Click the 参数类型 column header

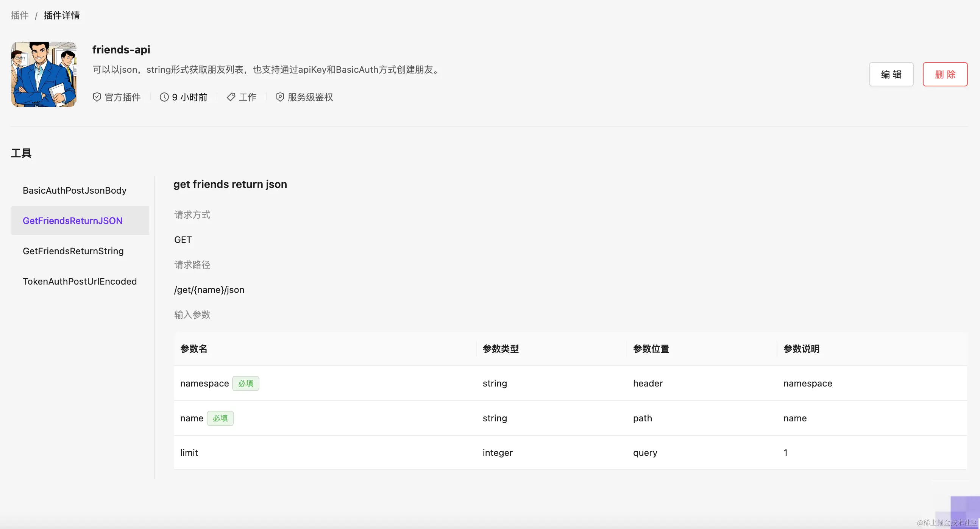[500, 349]
